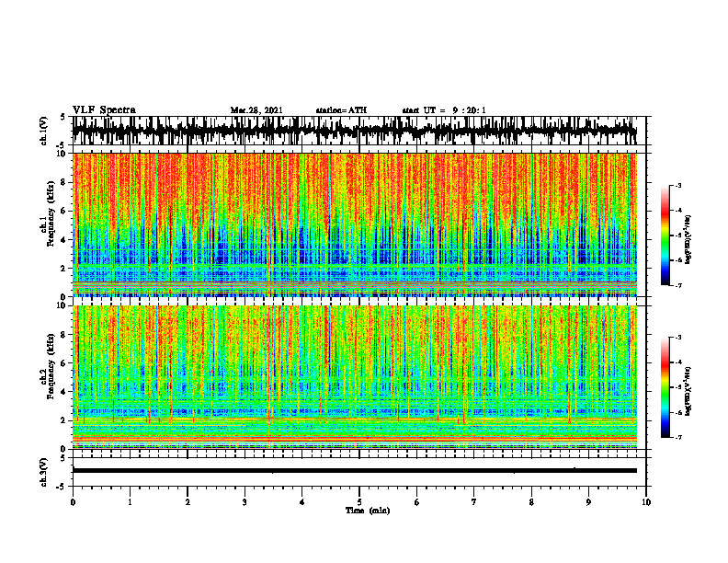Click the "9" tick on the time axis
Viewport: 728px width, 563px height.
(x=588, y=502)
